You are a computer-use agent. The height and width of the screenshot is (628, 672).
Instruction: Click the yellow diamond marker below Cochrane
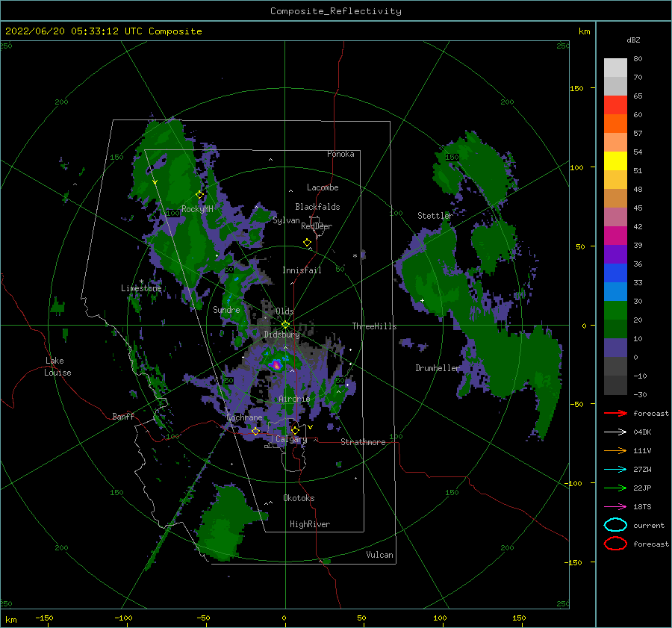pyautogui.click(x=255, y=432)
